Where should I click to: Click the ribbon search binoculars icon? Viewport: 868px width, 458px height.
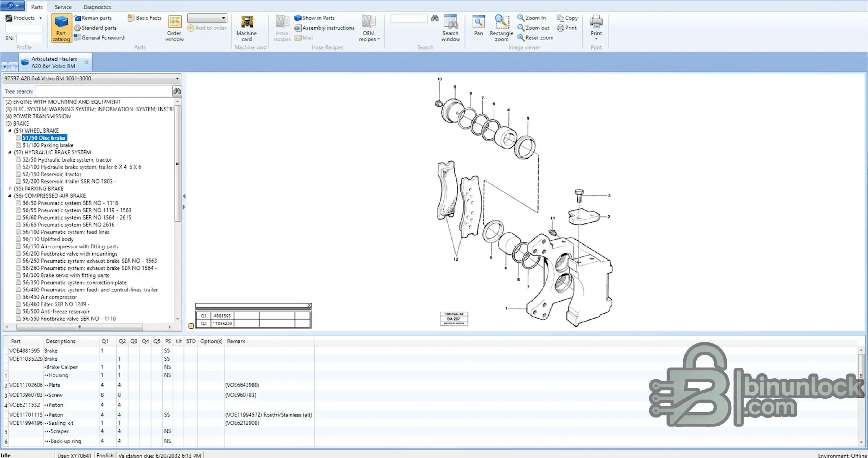(435, 18)
